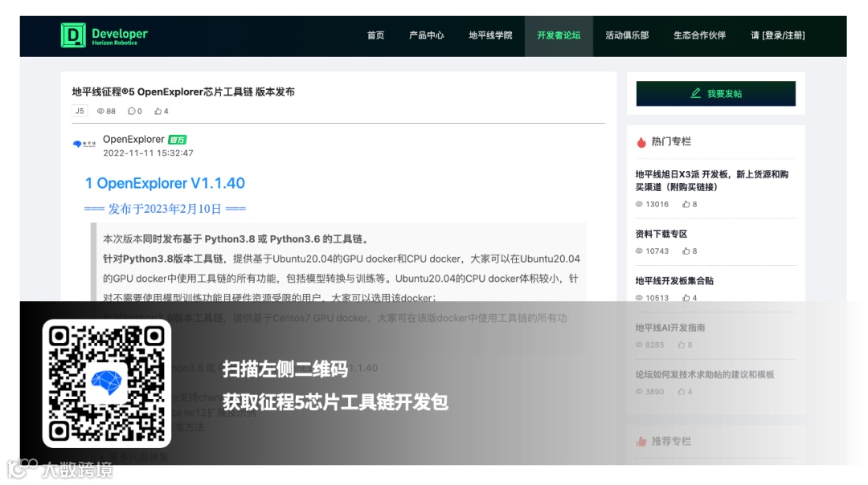Click the pencil icon on 我要发帖

coord(696,93)
